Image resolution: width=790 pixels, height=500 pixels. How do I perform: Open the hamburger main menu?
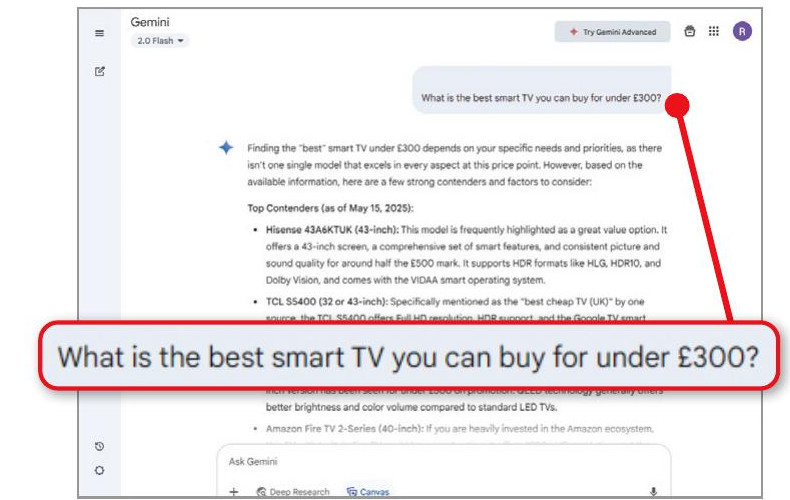pos(99,33)
